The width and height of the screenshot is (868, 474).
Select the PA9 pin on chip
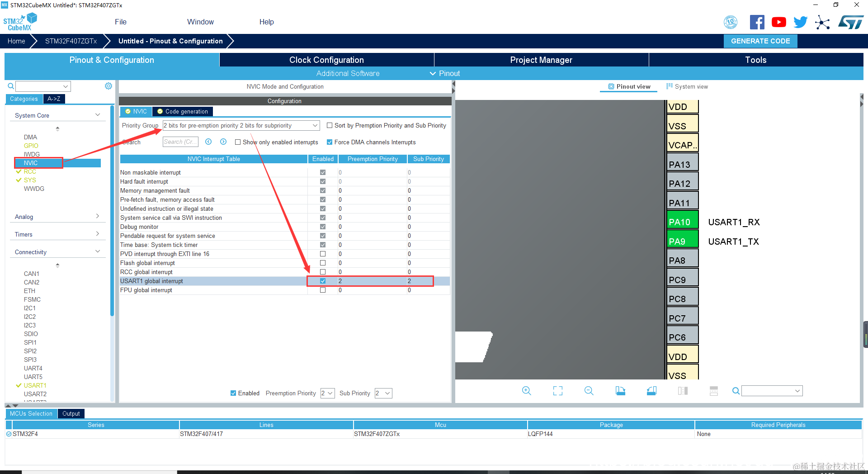[x=683, y=239]
